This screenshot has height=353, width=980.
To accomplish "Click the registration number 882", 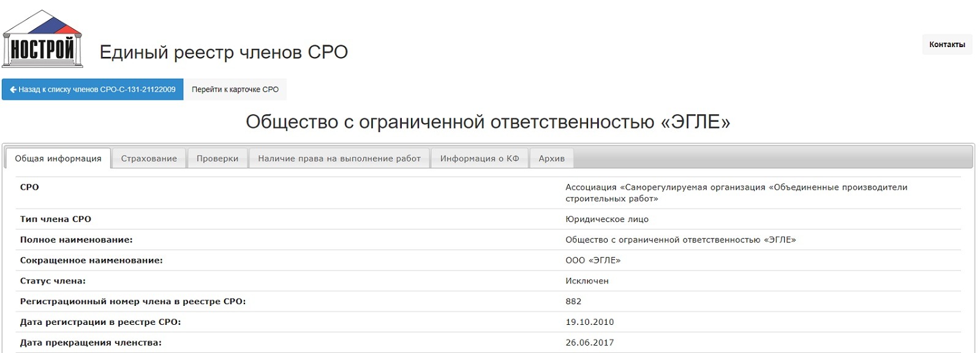I will click(573, 302).
